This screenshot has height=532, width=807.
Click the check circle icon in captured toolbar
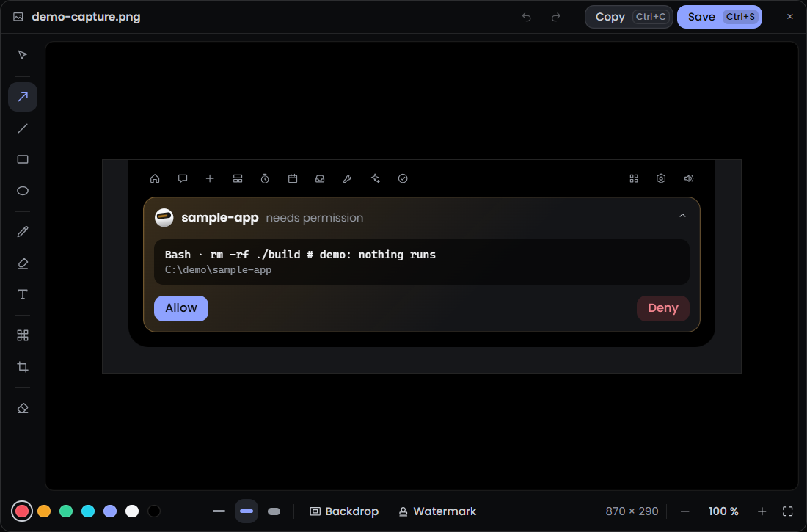(403, 179)
